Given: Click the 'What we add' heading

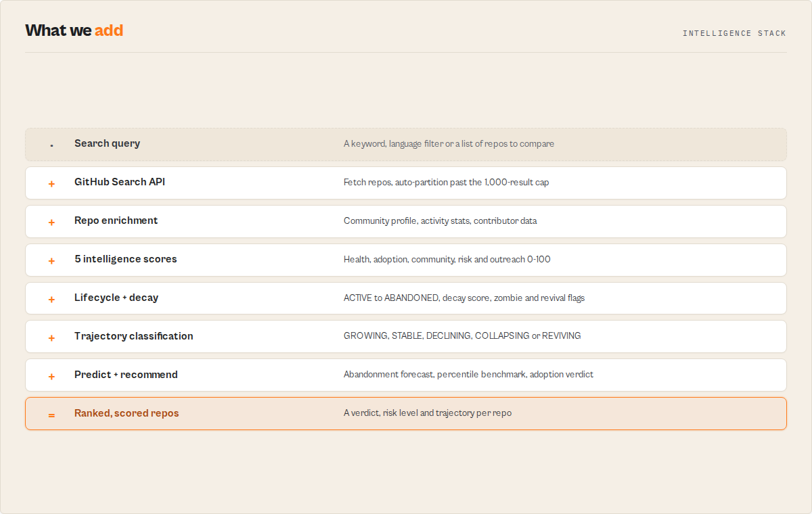Looking at the screenshot, I should (x=74, y=30).
